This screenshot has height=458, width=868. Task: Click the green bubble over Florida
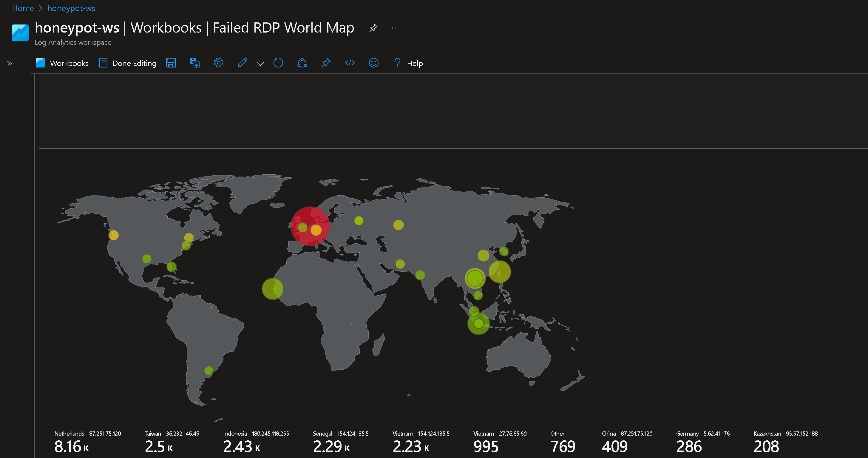tap(172, 267)
